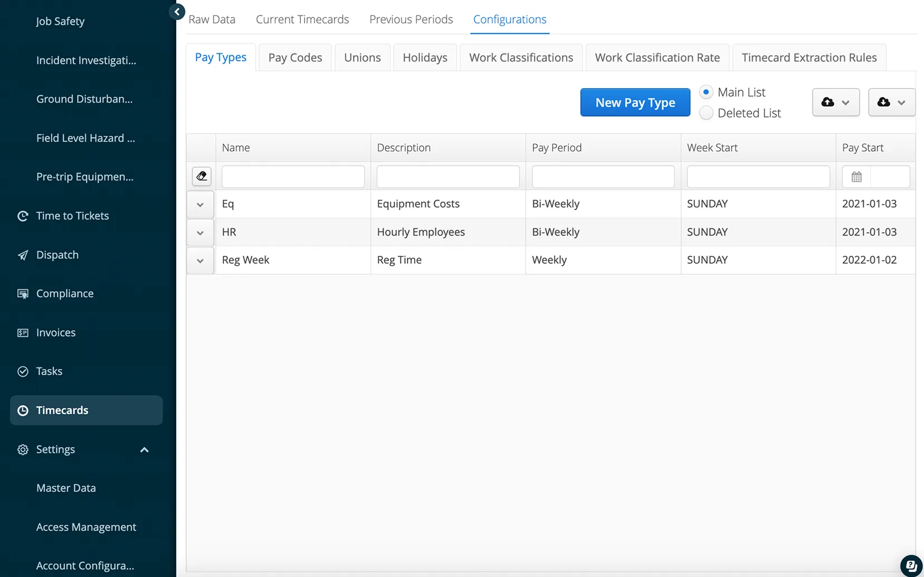Open Master Data under Settings
924x577 pixels.
(66, 488)
